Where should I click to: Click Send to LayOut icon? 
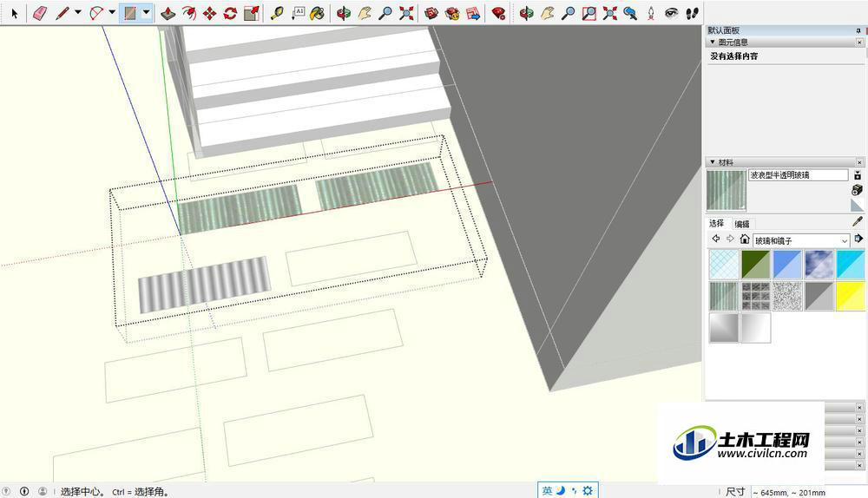[473, 13]
